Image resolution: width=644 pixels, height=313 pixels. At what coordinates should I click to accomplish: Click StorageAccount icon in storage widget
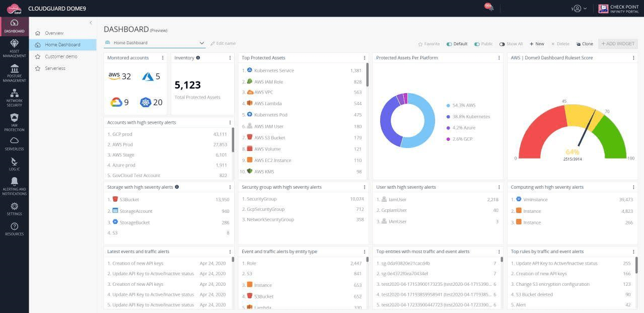115,210
